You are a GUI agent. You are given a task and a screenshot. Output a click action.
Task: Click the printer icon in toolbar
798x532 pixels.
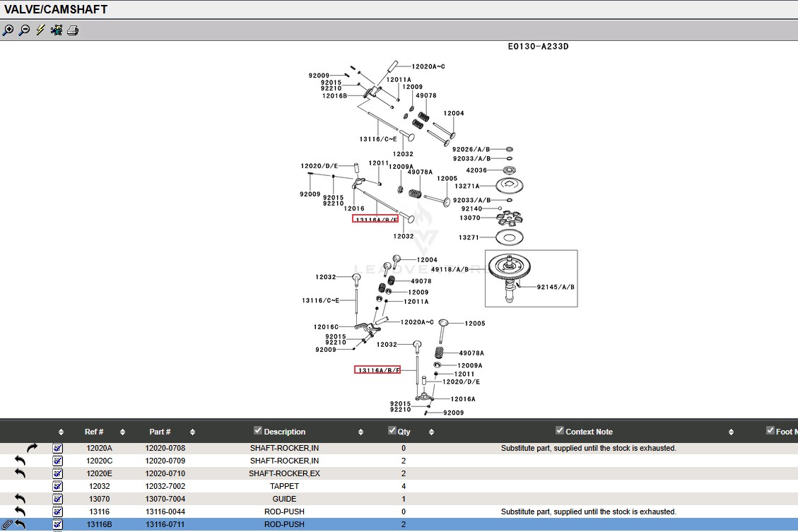[73, 30]
